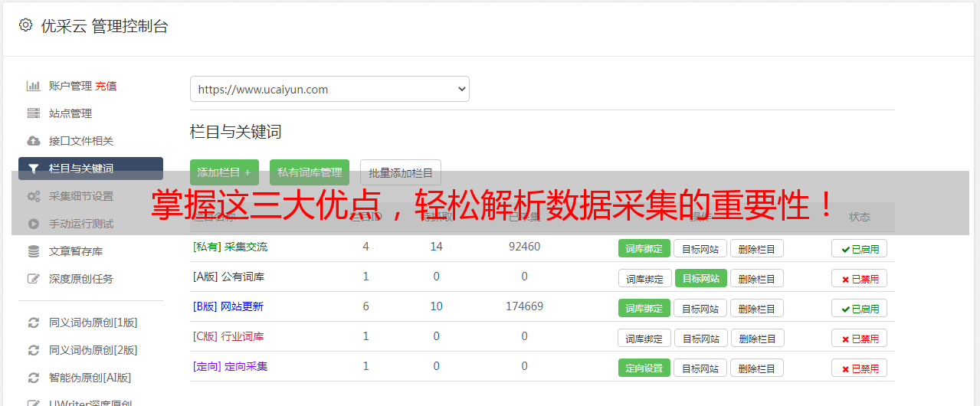Click the [定向] 定向采集 column name
The image size is (980, 406).
[x=230, y=366]
